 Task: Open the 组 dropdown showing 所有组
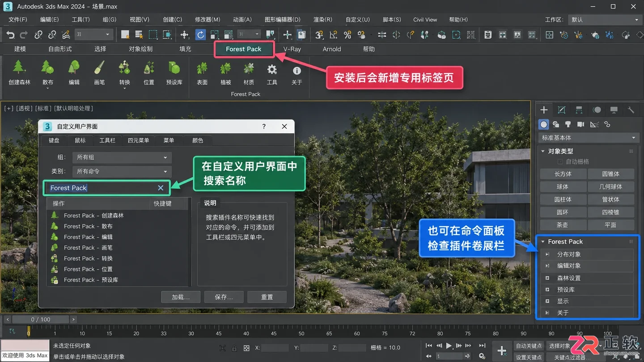122,157
